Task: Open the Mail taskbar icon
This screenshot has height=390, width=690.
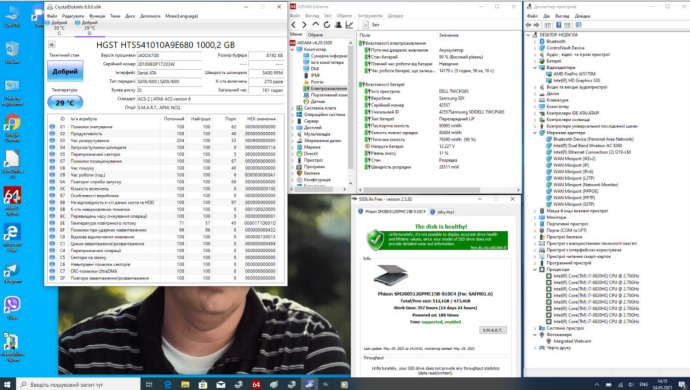Action: [x=220, y=384]
